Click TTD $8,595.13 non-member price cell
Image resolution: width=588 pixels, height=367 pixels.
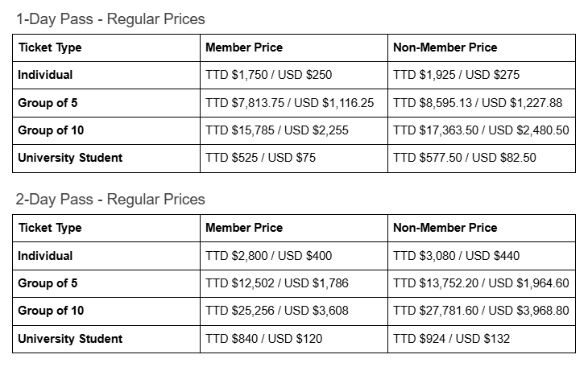point(482,103)
